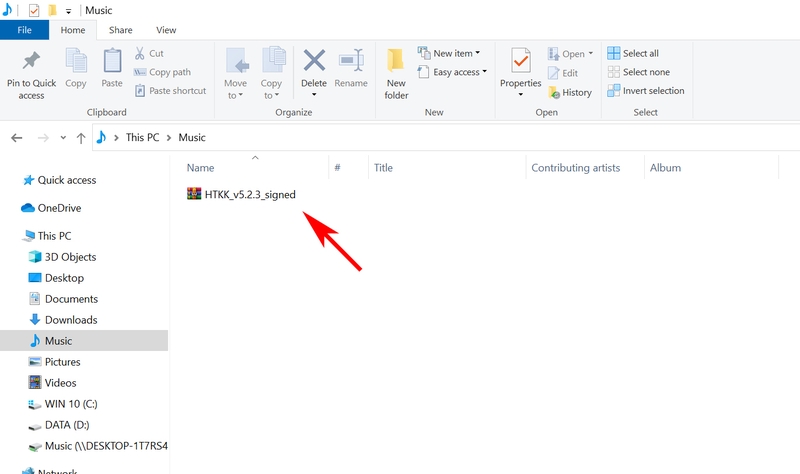Click the Paste clipboard icon
The height and width of the screenshot is (474, 800).
click(112, 61)
